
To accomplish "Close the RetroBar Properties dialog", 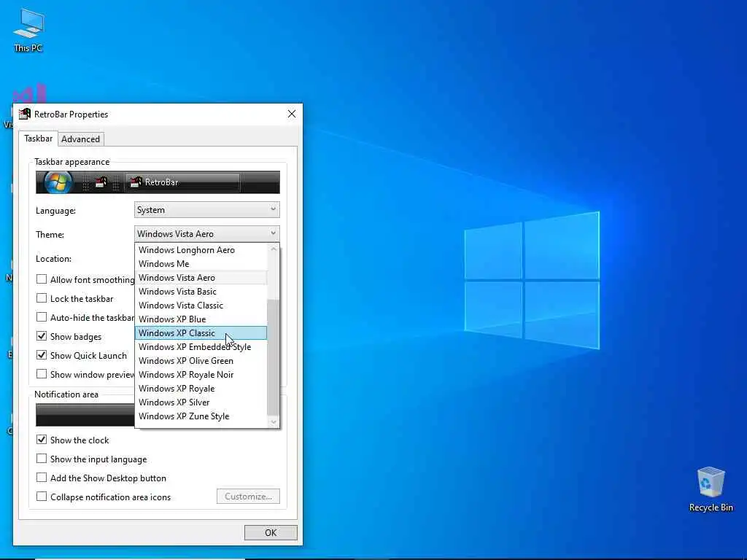I will (292, 114).
